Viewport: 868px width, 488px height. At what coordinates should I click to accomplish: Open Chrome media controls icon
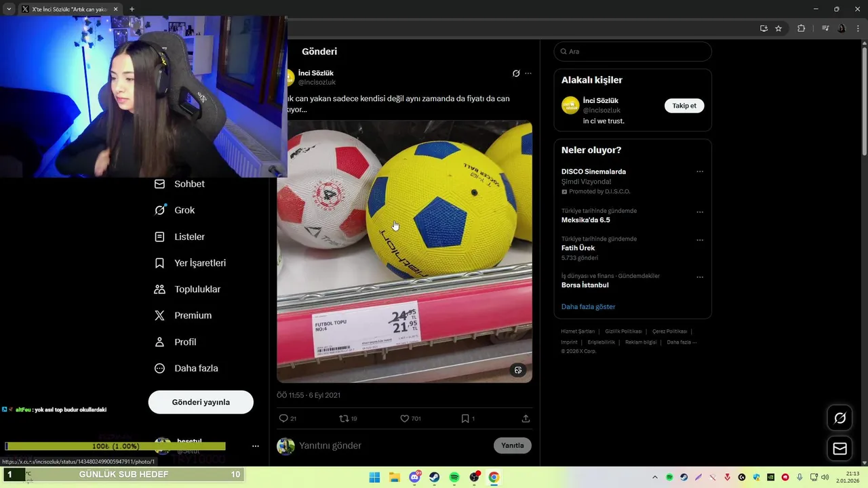tap(825, 28)
